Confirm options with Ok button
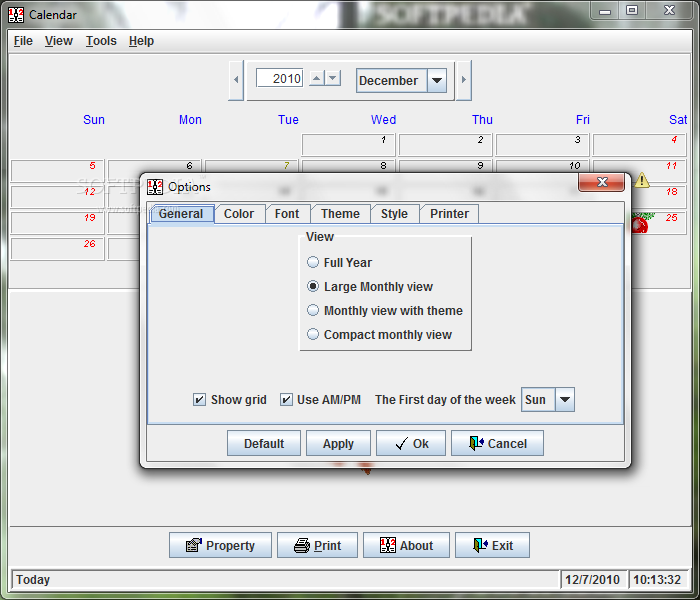 coord(411,443)
